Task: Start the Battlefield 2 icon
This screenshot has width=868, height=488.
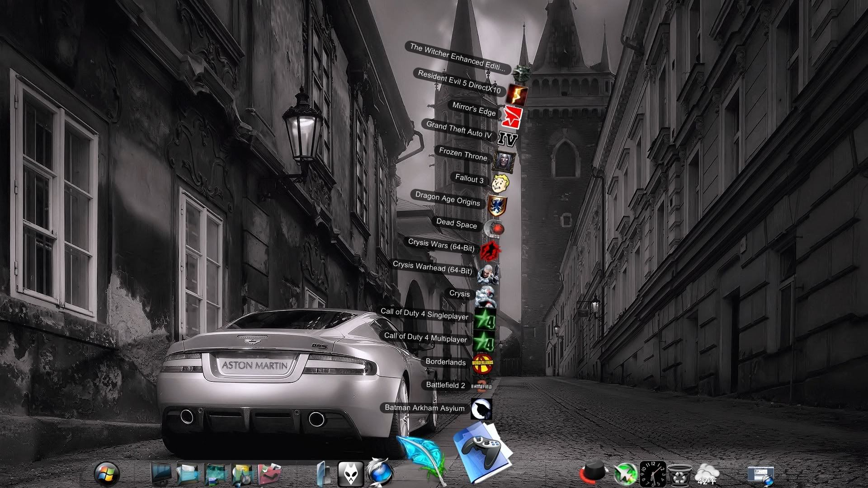Action: [481, 386]
